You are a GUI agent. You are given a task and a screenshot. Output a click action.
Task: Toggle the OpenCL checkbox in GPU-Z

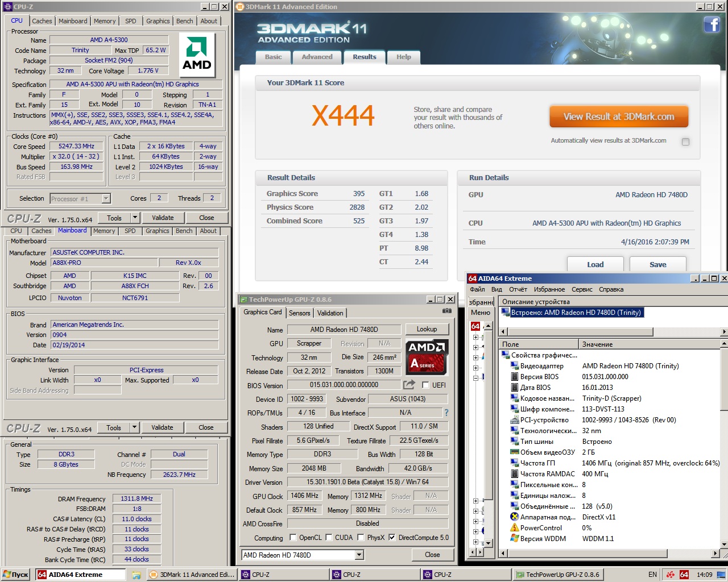pyautogui.click(x=293, y=537)
